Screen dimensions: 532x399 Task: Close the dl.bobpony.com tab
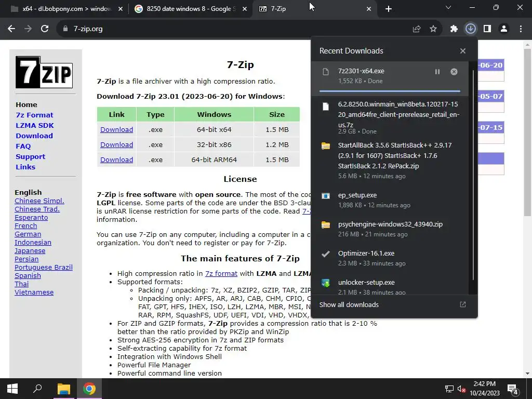tap(121, 9)
